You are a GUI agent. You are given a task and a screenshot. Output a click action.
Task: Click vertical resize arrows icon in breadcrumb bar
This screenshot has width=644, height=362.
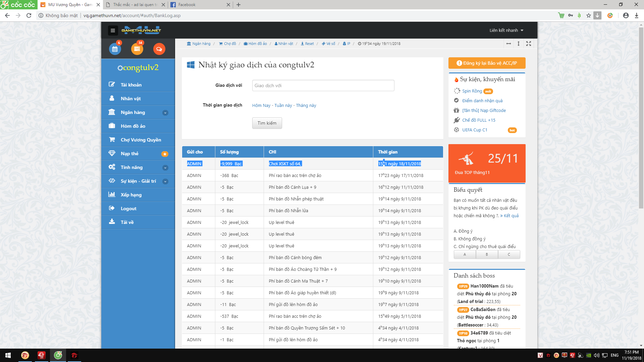click(x=519, y=44)
